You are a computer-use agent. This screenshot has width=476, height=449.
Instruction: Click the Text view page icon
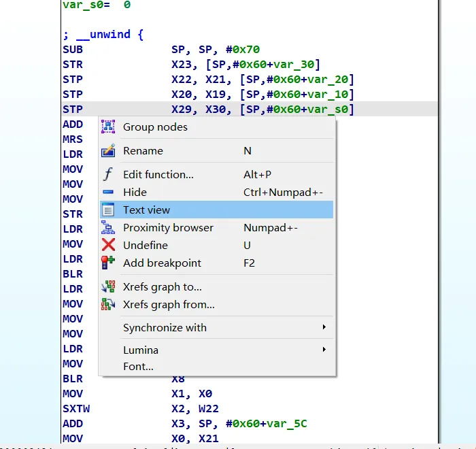coord(108,210)
